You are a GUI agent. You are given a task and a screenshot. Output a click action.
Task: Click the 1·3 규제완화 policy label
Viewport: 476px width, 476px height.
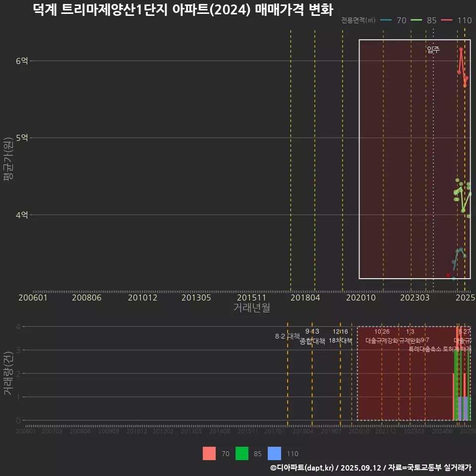(410, 336)
